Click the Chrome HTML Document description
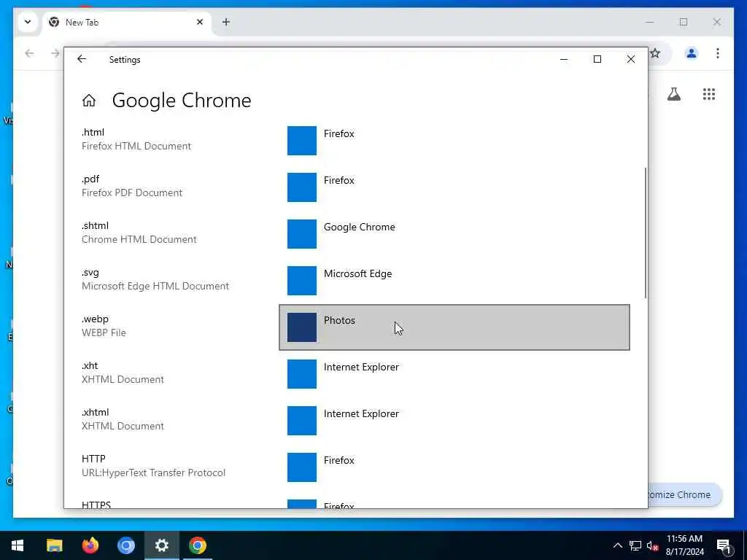 [x=139, y=239]
